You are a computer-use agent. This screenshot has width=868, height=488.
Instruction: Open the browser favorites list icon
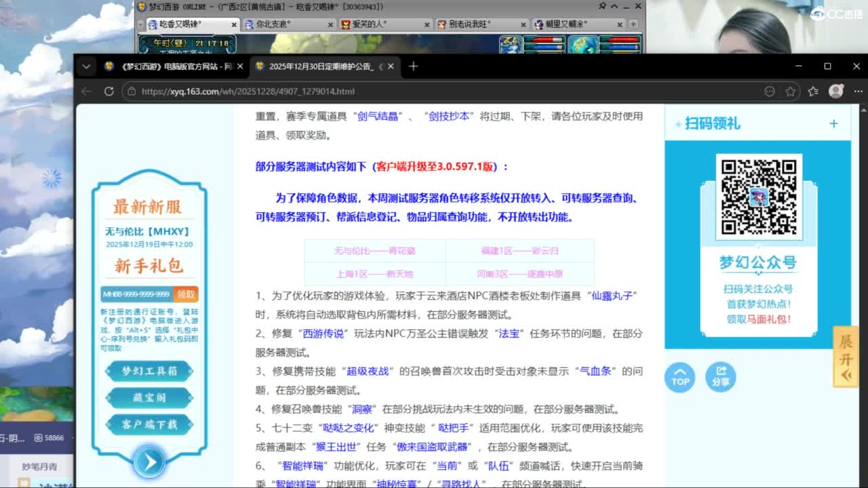[813, 91]
